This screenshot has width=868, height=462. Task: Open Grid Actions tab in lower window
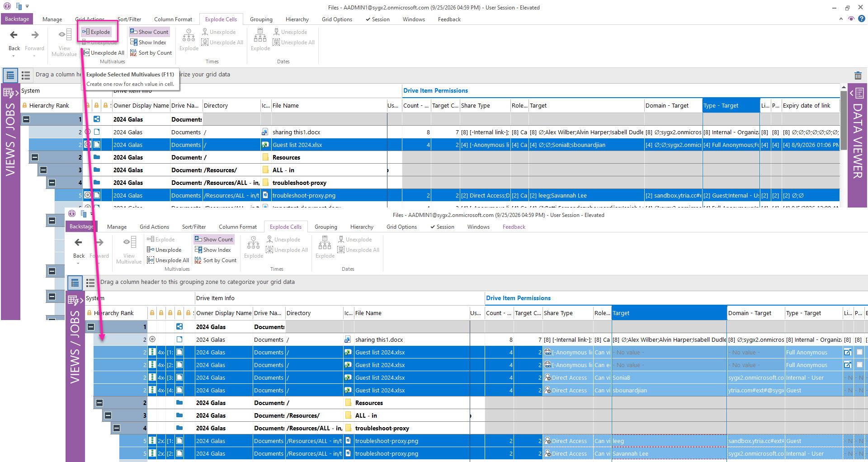coord(154,227)
